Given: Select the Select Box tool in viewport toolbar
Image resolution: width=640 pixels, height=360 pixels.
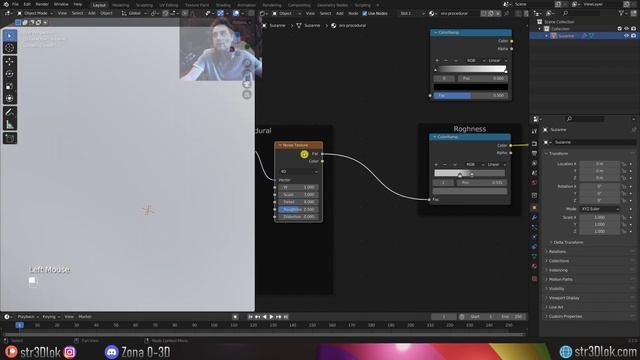Looking at the screenshot, I should point(10,36).
